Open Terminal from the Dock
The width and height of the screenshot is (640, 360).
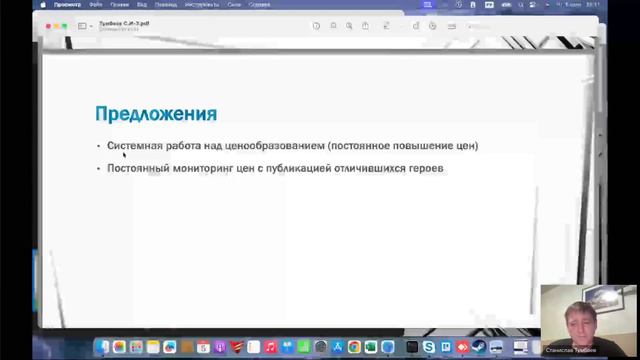412,347
